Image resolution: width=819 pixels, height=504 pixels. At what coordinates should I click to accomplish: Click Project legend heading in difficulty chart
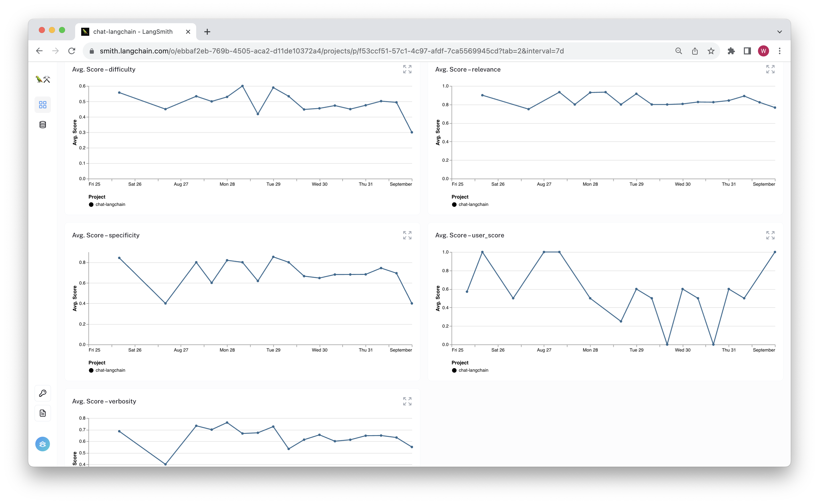point(97,197)
